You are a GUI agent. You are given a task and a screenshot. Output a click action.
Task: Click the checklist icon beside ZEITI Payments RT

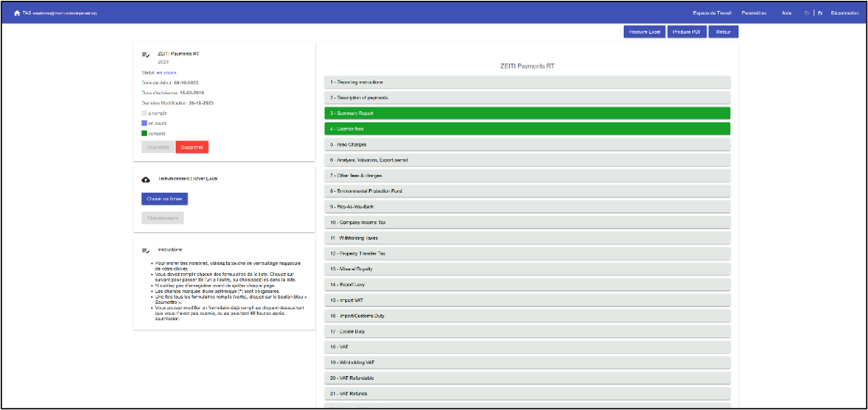click(x=146, y=54)
